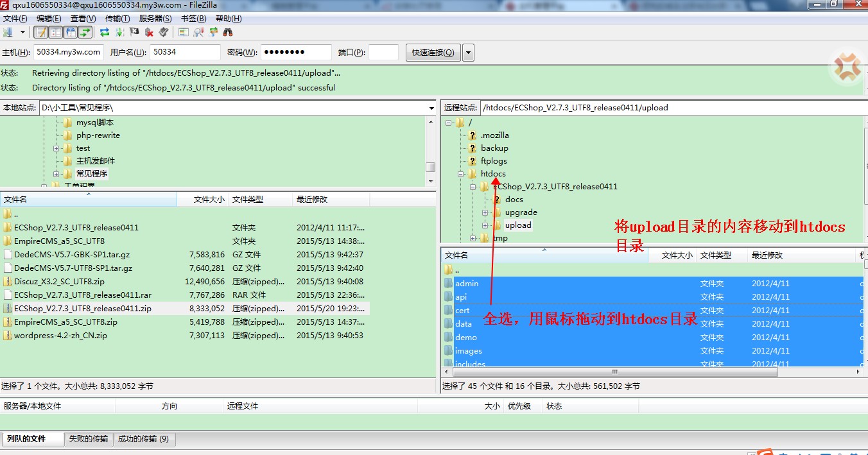The width and height of the screenshot is (868, 455).
Task: Toggle the transfer queue display
Action: [85, 32]
